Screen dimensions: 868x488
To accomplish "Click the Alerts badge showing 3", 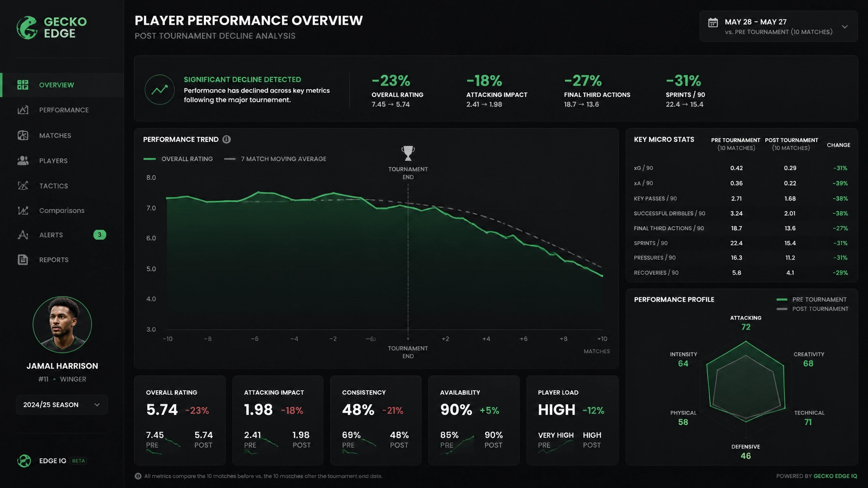I will [99, 235].
